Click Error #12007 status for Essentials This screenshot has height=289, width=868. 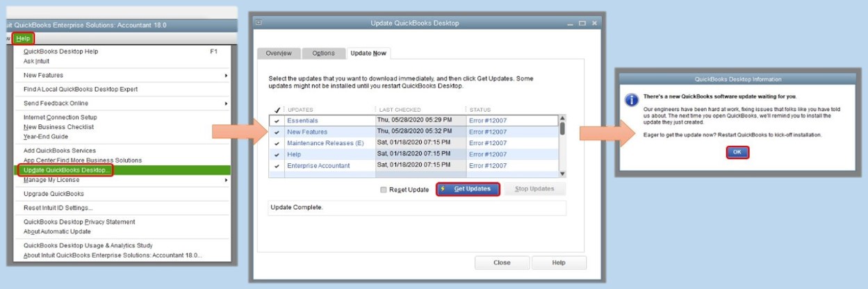(488, 121)
